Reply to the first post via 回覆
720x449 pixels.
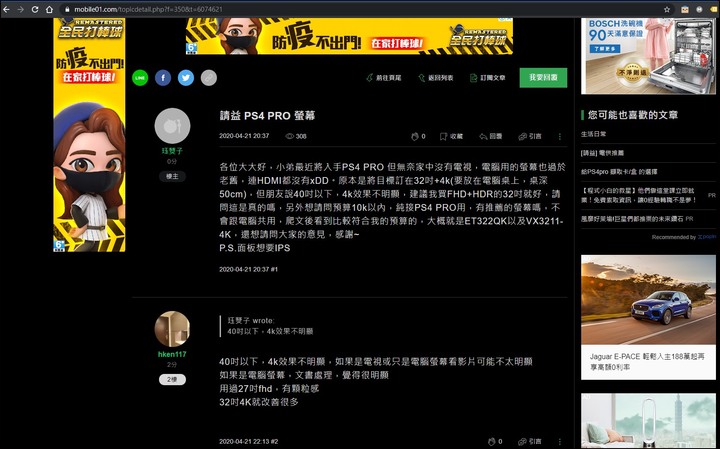coord(491,136)
